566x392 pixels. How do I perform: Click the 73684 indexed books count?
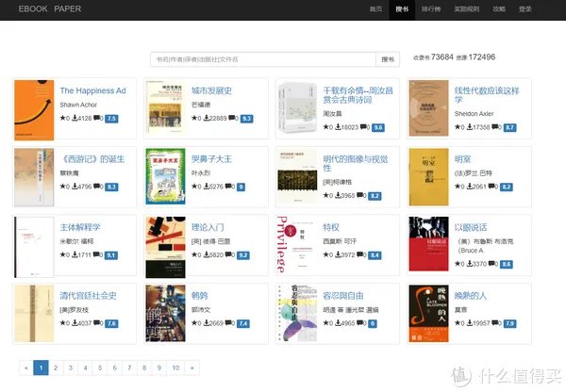pos(442,57)
